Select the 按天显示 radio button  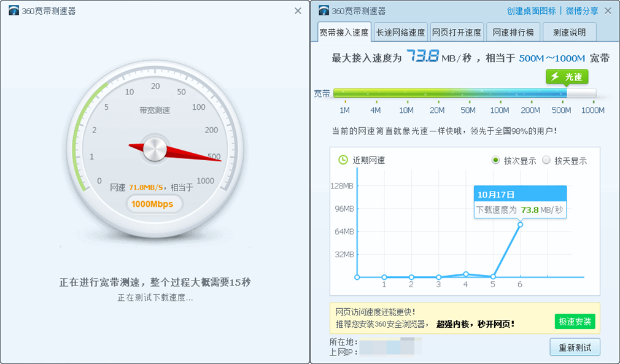546,160
